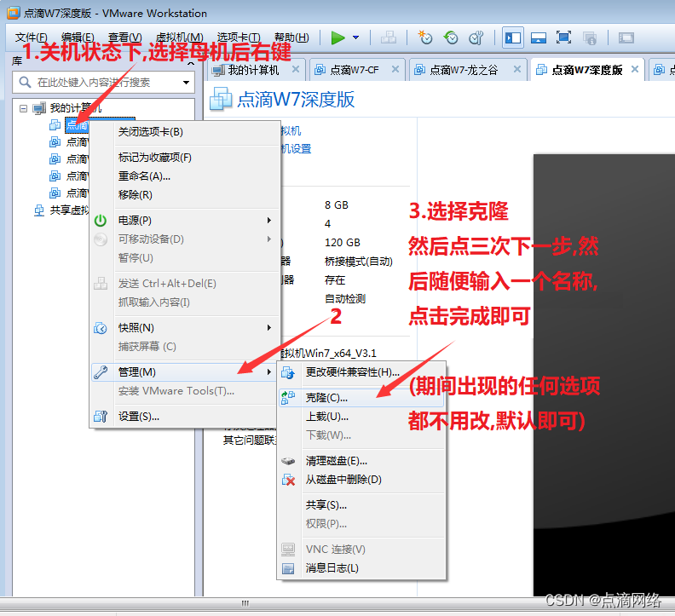Click the disk icon beside 清理磁盘(E)...
The height and width of the screenshot is (616, 675).
click(288, 461)
